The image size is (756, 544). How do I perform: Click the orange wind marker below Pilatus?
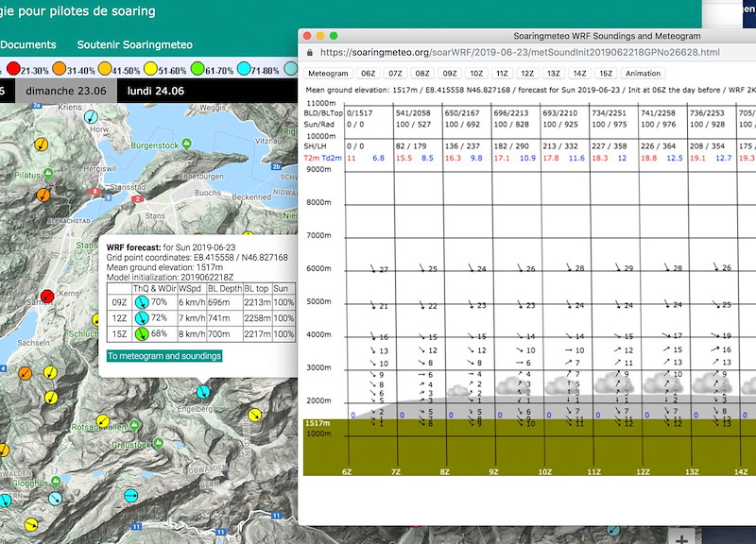(43, 195)
